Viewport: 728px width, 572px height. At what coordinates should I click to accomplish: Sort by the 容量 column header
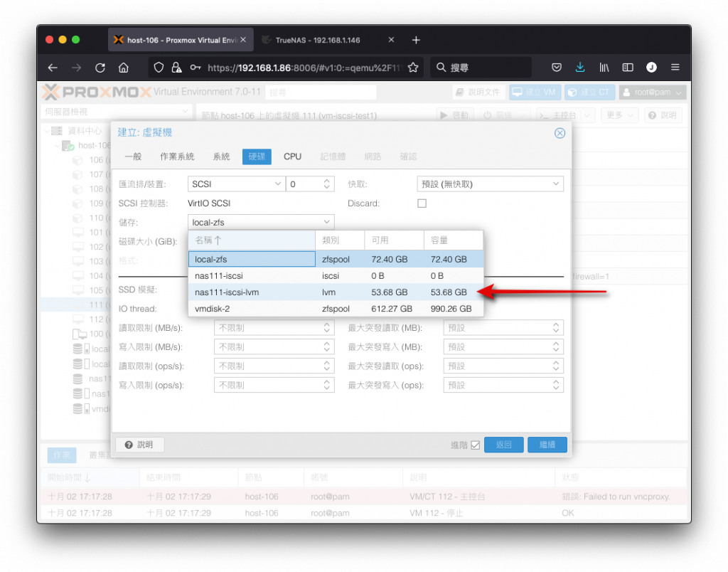(453, 240)
